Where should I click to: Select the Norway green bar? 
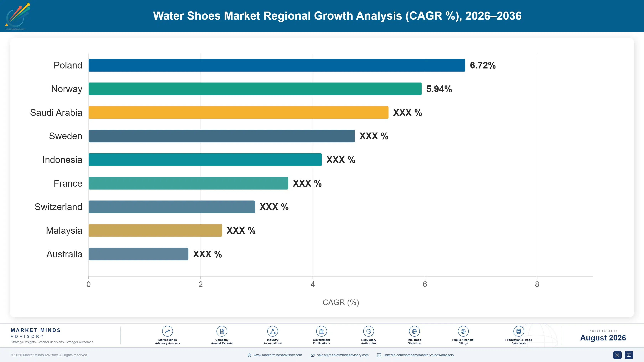coord(255,89)
